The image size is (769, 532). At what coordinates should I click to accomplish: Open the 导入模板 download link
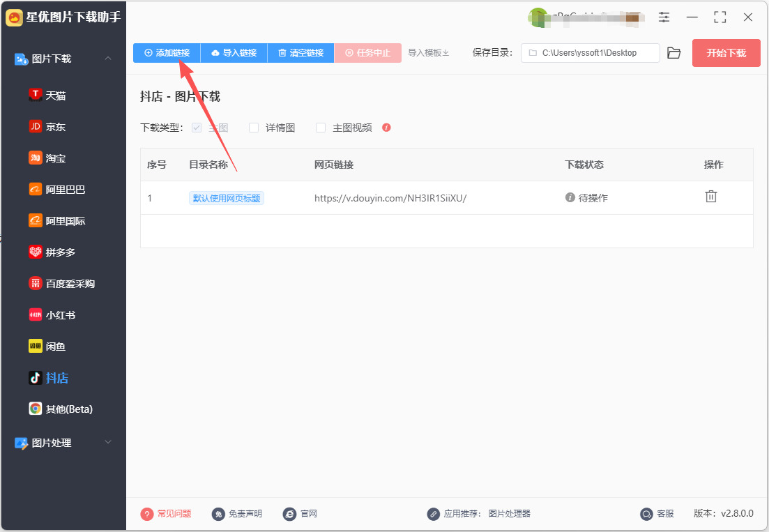428,53
